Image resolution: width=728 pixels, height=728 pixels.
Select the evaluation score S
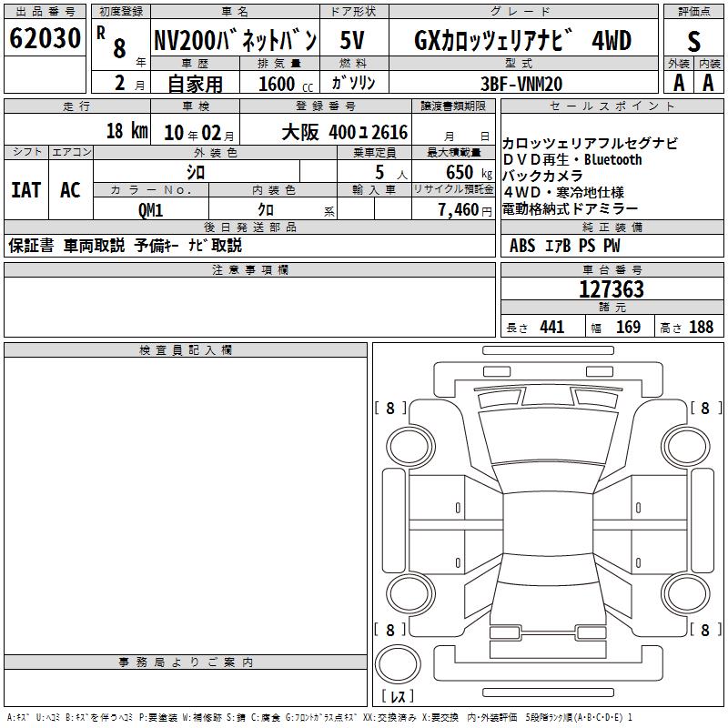693,40
